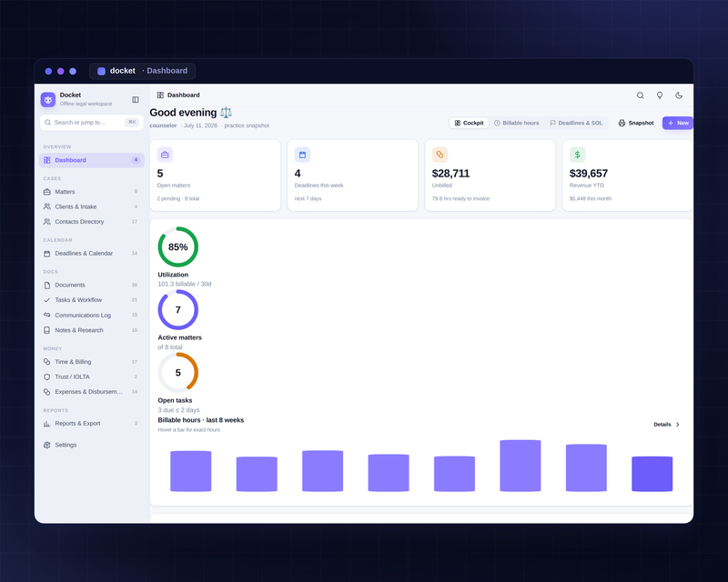The image size is (728, 582).
Task: Click the Settings gear icon
Action: (47, 445)
